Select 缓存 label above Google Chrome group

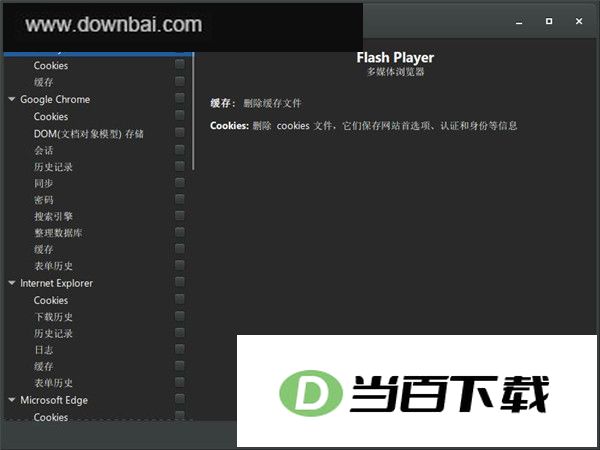click(44, 82)
